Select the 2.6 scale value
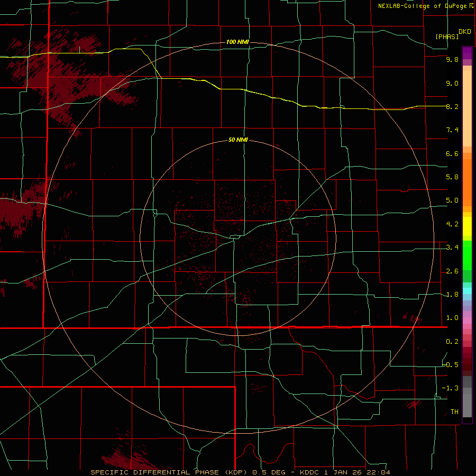This screenshot has height=476, width=476. 452,271
